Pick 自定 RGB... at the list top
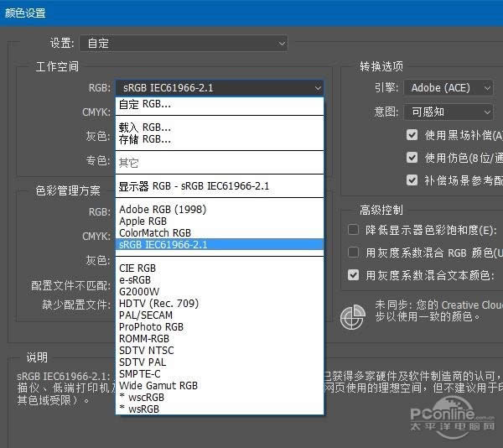The height and width of the screenshot is (448, 503). [145, 105]
